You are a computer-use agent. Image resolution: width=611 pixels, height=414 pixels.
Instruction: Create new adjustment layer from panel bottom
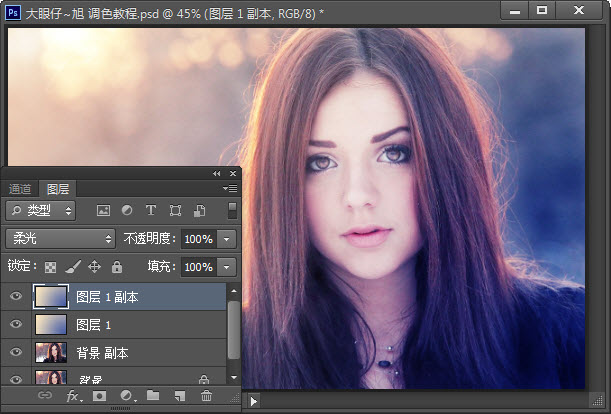(127, 397)
